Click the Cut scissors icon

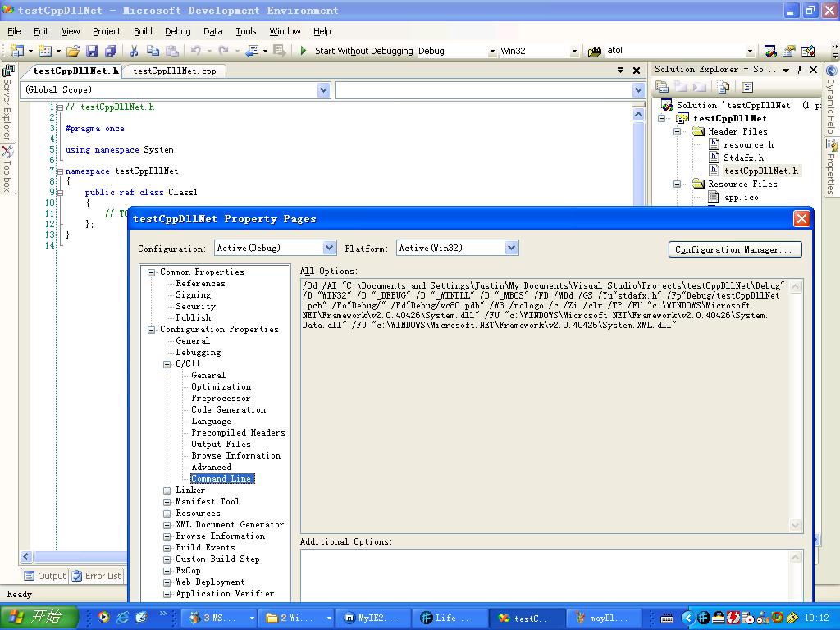pyautogui.click(x=135, y=51)
